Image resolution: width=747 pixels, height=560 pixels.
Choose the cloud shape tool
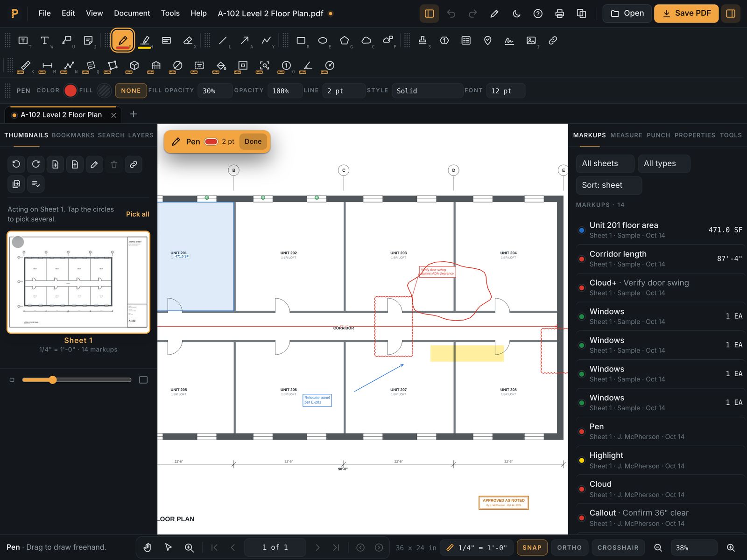[x=366, y=41]
